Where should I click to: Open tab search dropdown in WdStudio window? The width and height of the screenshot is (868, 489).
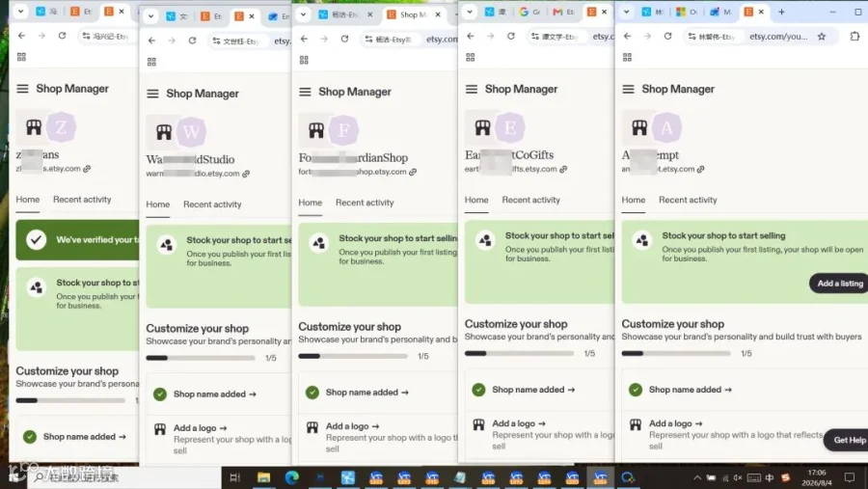click(150, 16)
